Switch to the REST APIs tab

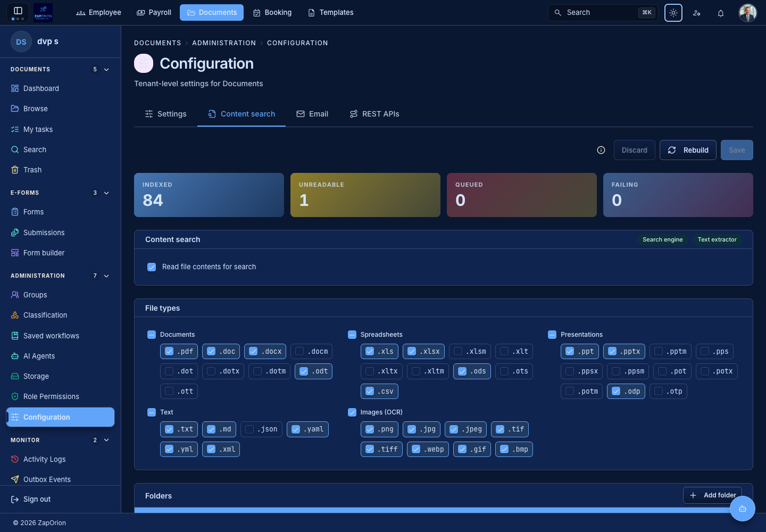click(x=374, y=114)
